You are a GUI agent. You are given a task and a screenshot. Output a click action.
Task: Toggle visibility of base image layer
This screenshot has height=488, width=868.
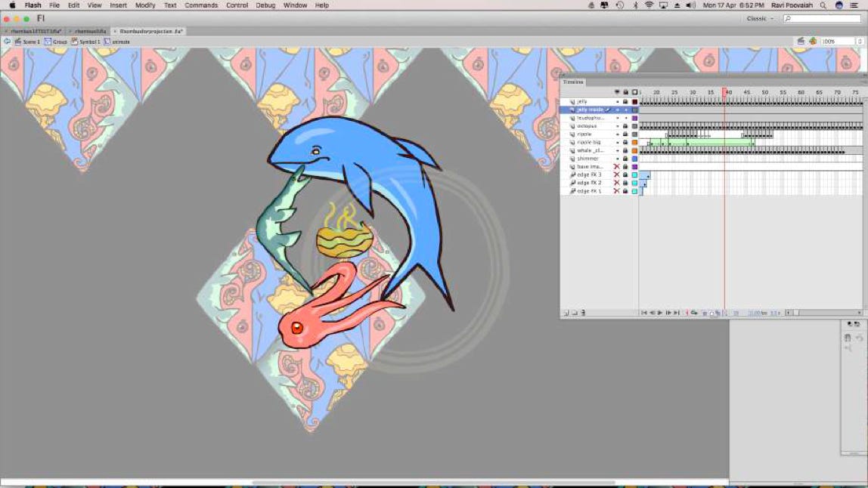[616, 167]
